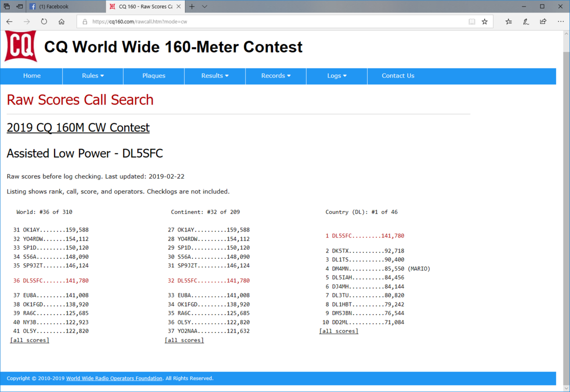Switch to the Facebook tab

pos(65,6)
